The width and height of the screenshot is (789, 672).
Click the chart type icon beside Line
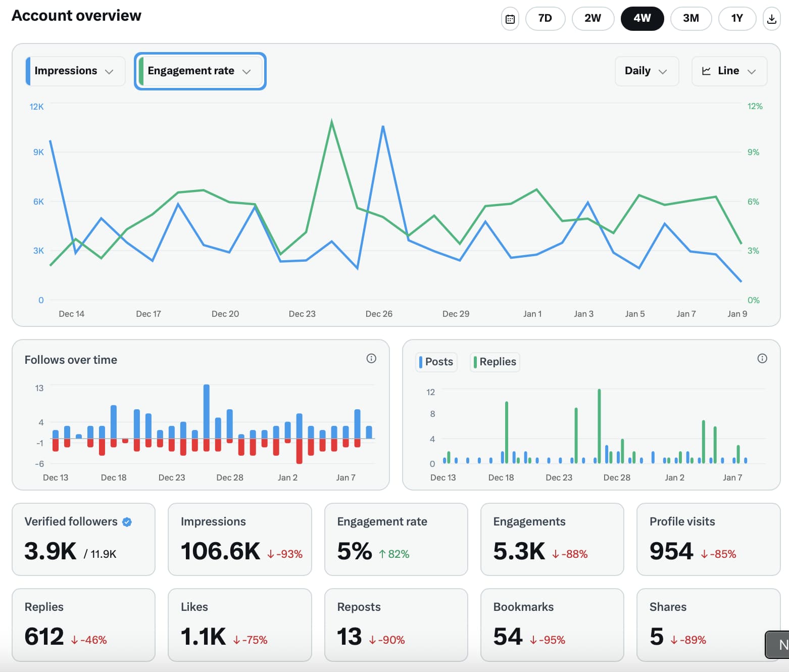pos(707,71)
